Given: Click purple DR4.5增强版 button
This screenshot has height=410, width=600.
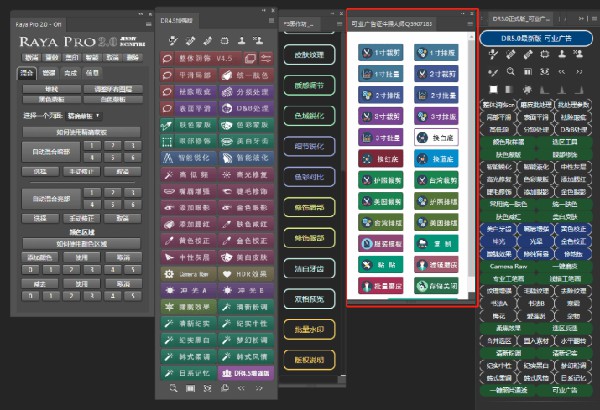Looking at the screenshot, I should tap(246, 373).
